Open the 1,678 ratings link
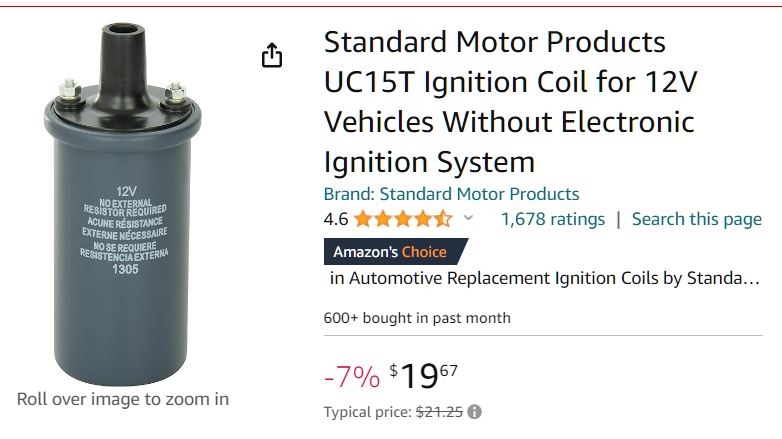 tap(552, 219)
